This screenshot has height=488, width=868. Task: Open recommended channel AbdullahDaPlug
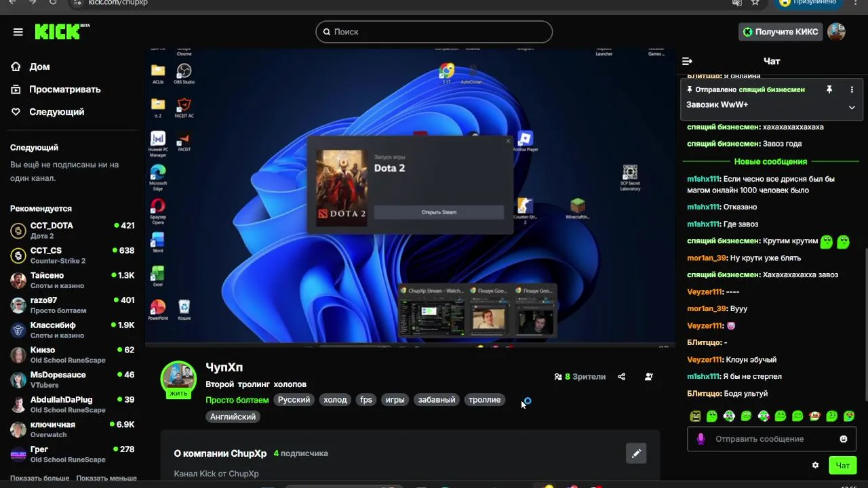coord(73,405)
